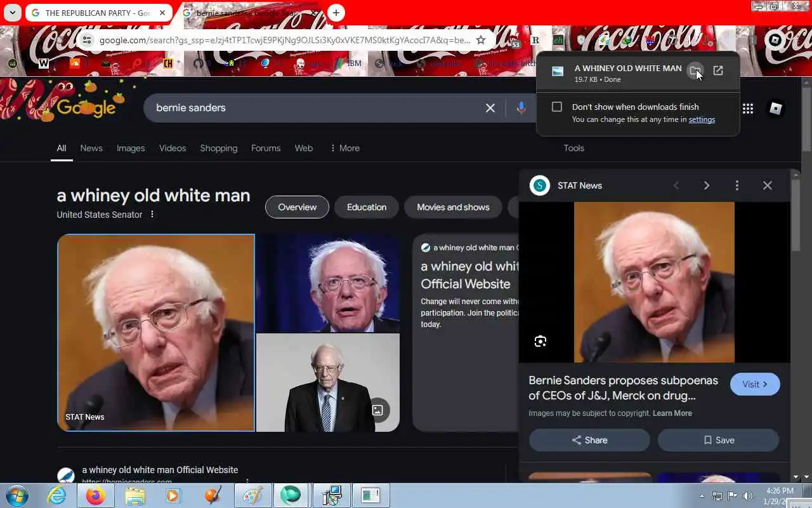Click the preview panel scroll-down arrow
Image resolution: width=812 pixels, height=508 pixels.
click(x=796, y=477)
